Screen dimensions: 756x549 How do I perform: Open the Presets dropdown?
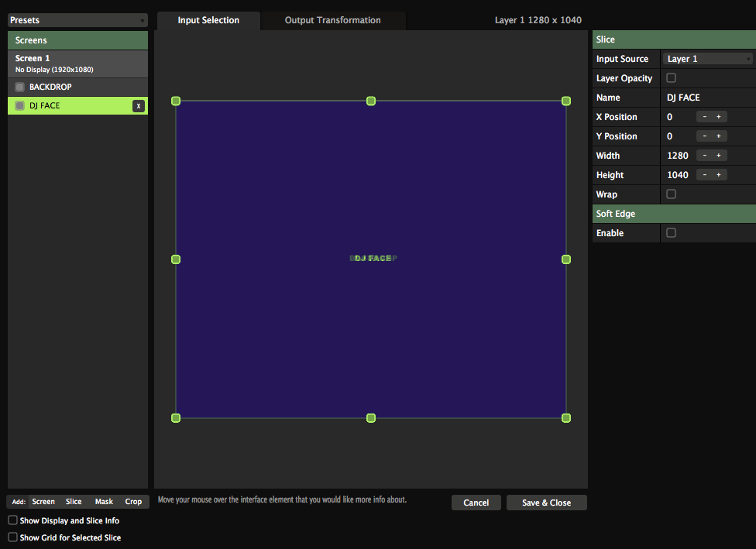[77, 21]
